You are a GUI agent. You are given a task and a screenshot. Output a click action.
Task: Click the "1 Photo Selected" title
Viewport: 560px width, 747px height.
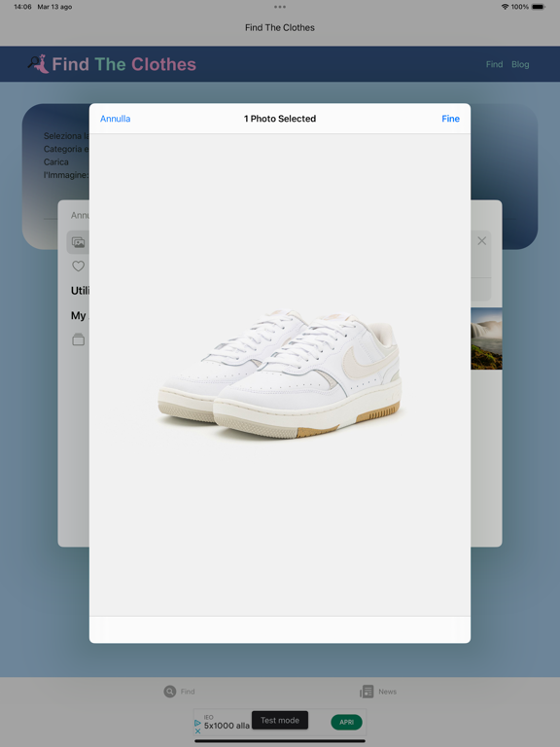280,119
